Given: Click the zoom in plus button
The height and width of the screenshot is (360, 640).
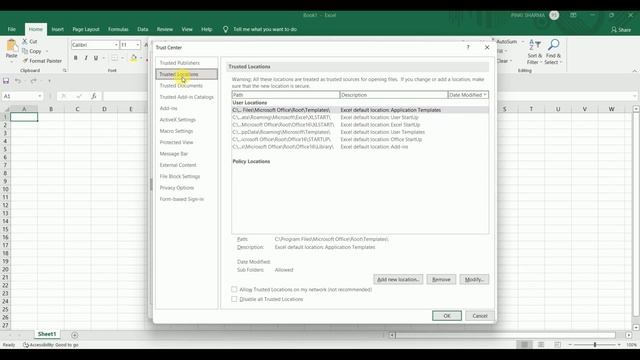Looking at the screenshot, I should 619,345.
